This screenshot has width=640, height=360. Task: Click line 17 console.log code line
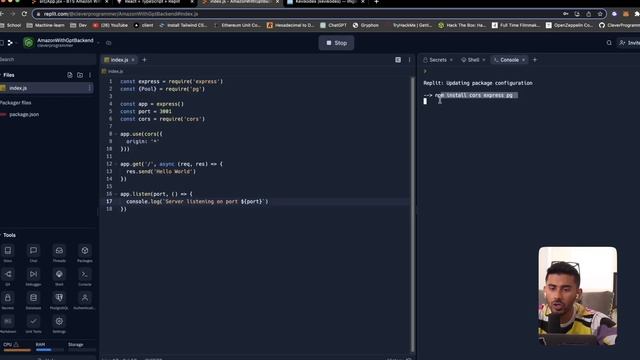coord(197,202)
